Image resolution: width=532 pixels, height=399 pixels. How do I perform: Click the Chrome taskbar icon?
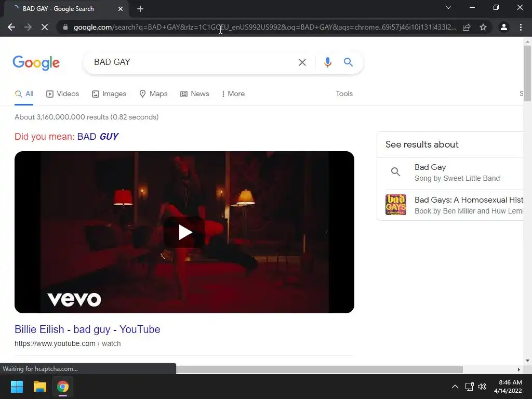click(x=63, y=387)
